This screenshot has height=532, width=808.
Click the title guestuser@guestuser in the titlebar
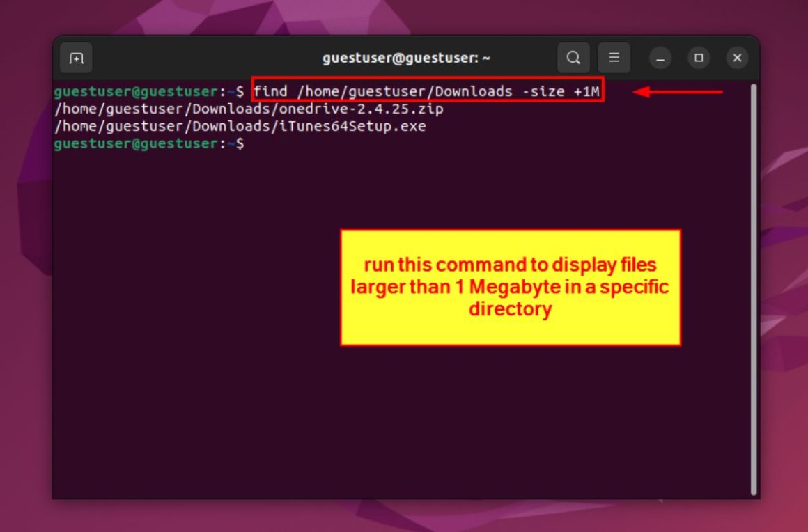click(406, 58)
